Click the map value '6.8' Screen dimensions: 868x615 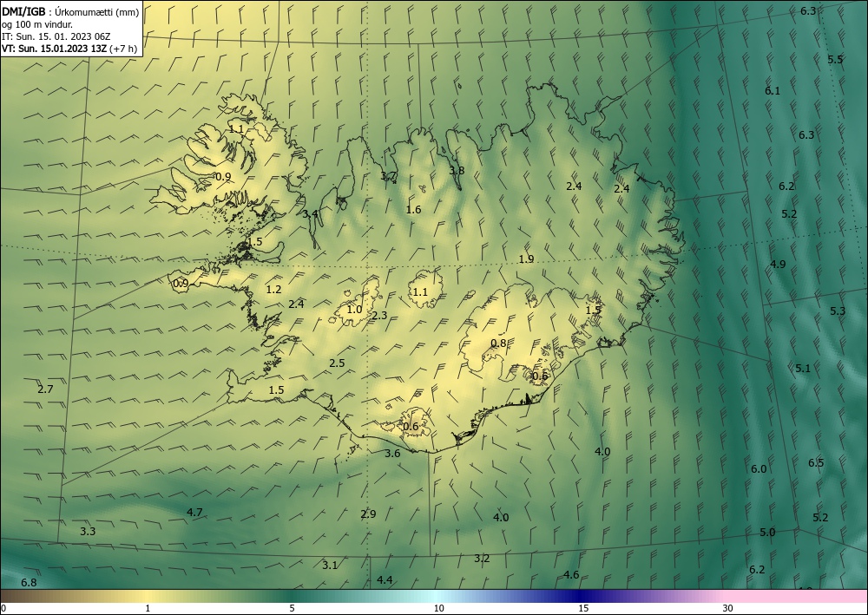click(x=29, y=583)
